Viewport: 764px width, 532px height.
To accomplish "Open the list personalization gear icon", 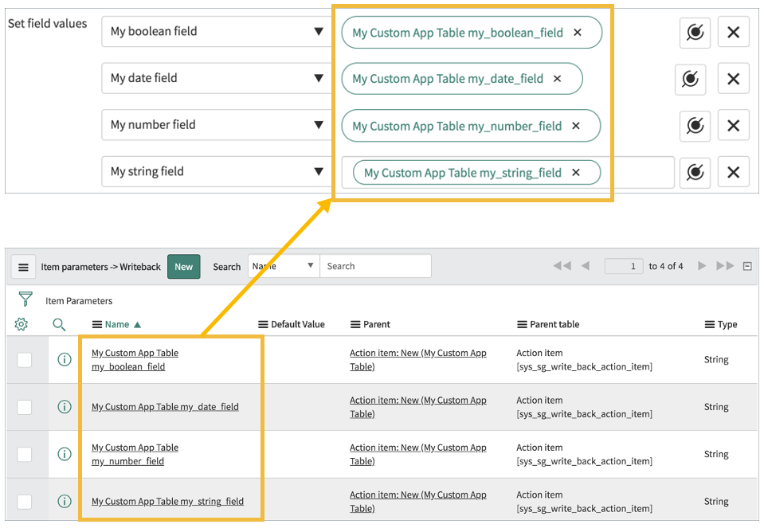I will (x=21, y=324).
